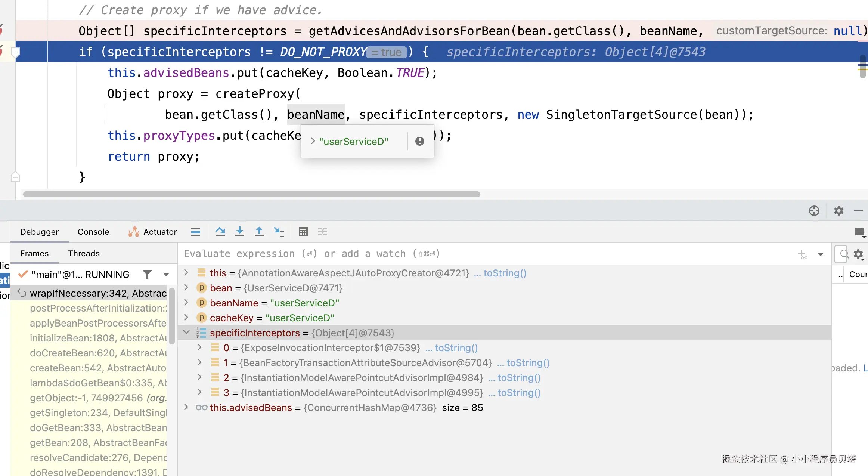Viewport: 868px width, 476px height.
Task: Open the debug tool window settings gear
Action: point(839,211)
